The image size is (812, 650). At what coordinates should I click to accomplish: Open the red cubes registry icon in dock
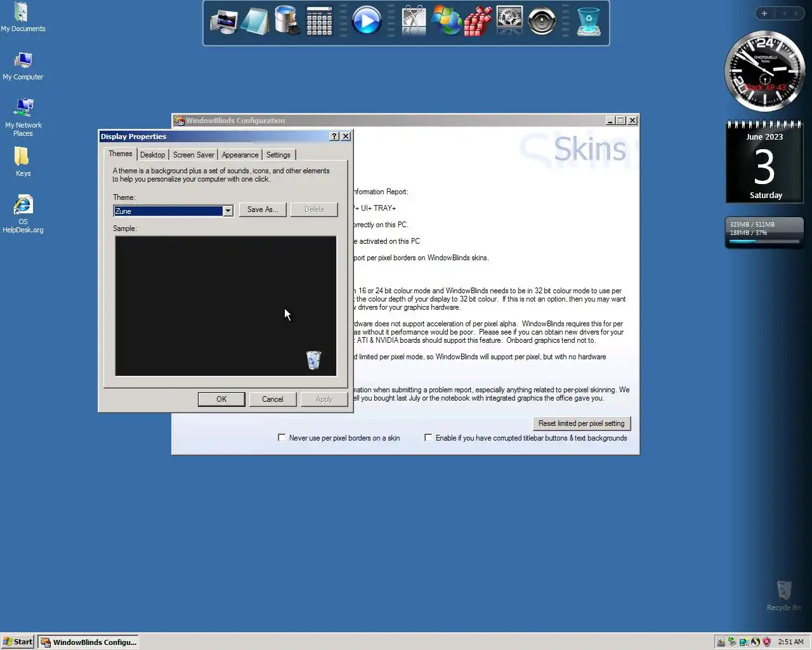(x=478, y=21)
